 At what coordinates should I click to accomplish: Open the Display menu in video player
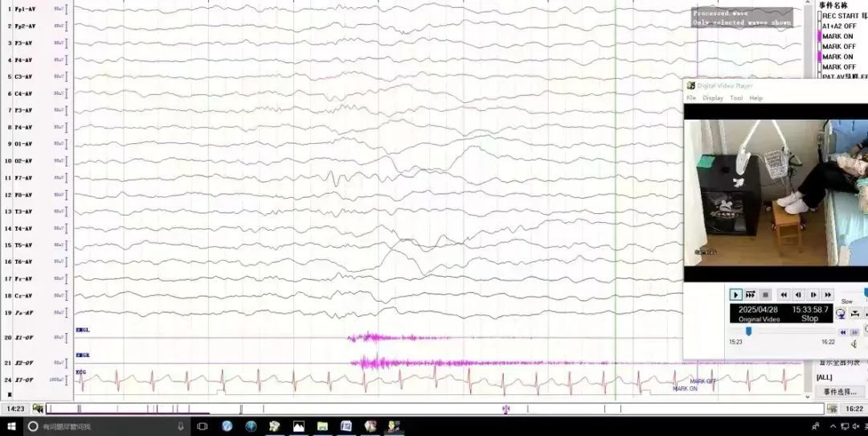pyautogui.click(x=713, y=98)
